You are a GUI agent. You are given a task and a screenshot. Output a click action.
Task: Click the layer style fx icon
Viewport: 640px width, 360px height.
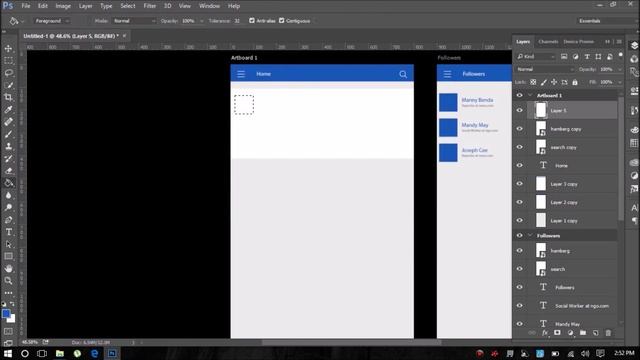coord(544,333)
